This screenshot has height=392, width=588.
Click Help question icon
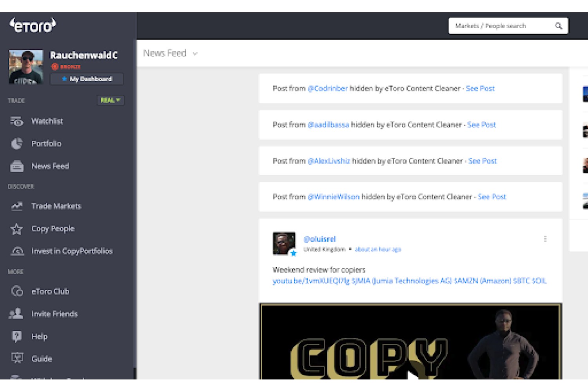point(17,336)
